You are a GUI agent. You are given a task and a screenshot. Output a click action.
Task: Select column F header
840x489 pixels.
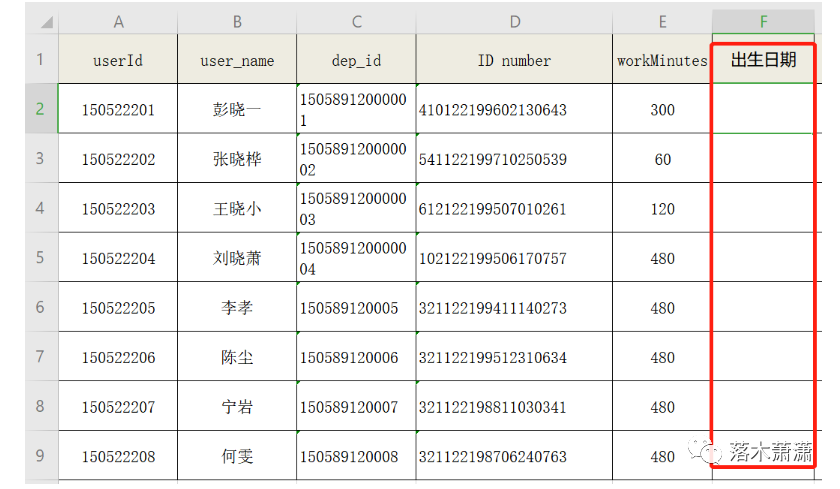point(763,22)
